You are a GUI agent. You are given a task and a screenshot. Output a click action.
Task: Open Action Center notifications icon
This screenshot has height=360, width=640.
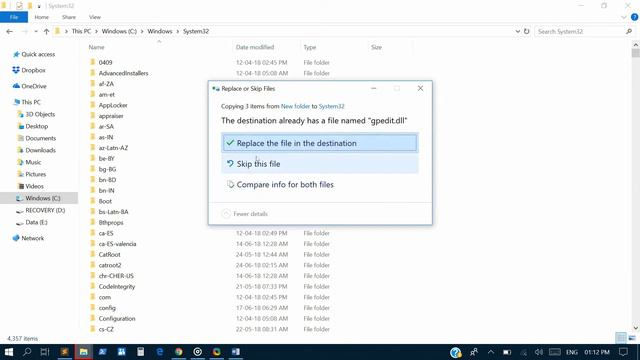(x=623, y=352)
